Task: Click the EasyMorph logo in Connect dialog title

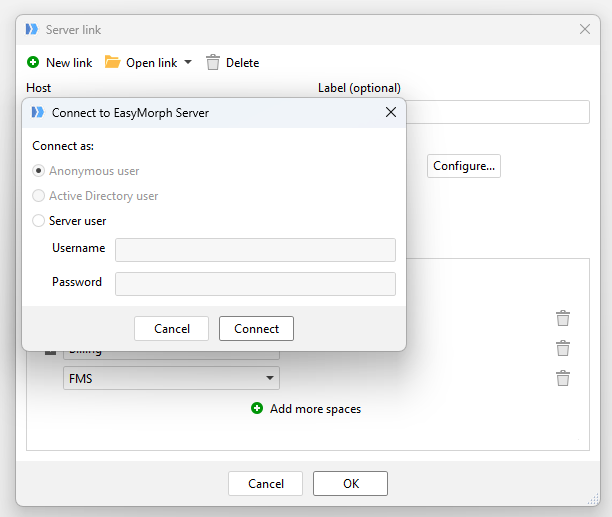Action: tap(38, 112)
